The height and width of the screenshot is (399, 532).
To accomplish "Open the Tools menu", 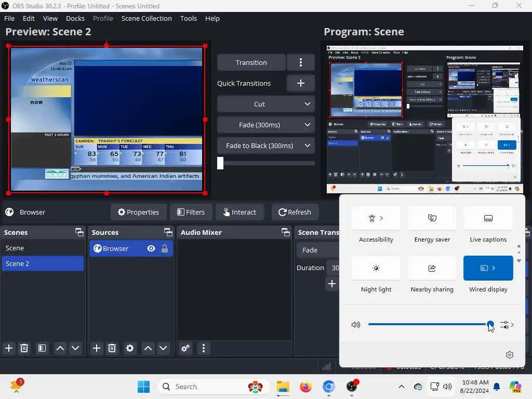I will click(x=188, y=18).
